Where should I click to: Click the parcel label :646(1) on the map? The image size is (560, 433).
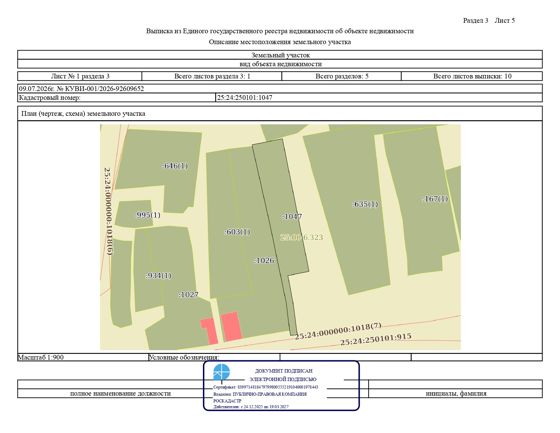click(175, 166)
